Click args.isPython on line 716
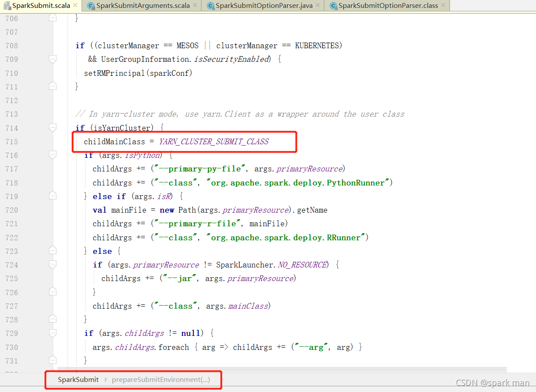This screenshot has width=536, height=392. tap(131, 155)
